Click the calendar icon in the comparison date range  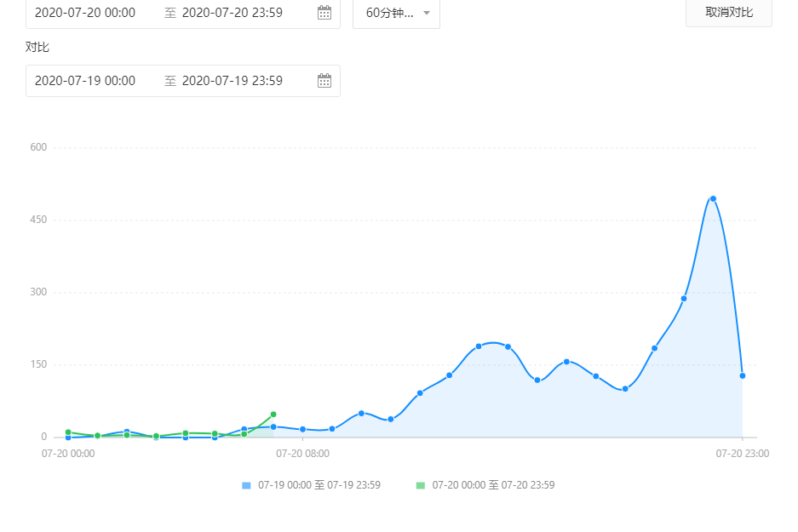click(324, 81)
